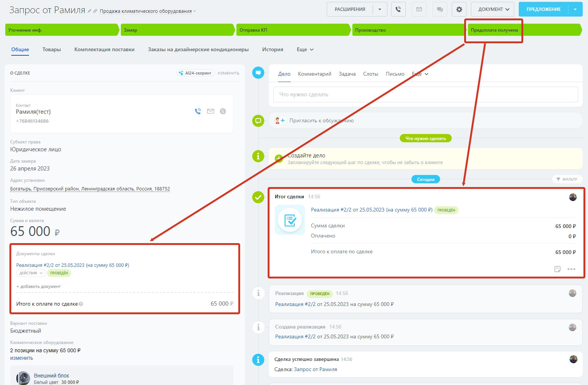Click AI24-скоринг button
Screen dimensions: 588x385
196,73
